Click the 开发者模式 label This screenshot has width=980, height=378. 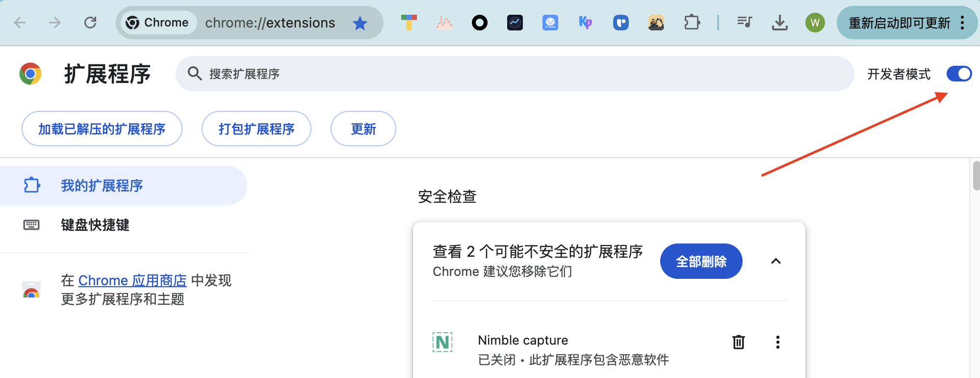899,74
